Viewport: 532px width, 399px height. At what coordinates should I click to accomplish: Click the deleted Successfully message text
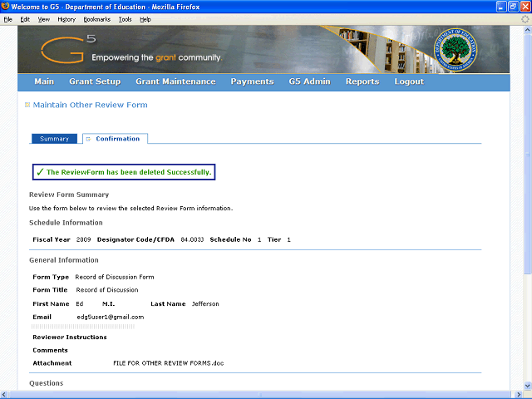[x=129, y=172]
